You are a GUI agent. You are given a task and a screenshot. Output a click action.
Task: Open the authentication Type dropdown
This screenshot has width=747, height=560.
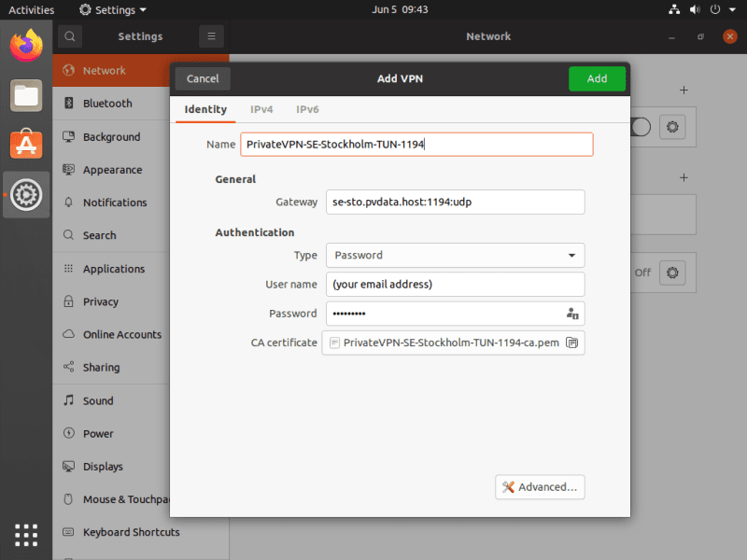[x=455, y=255]
